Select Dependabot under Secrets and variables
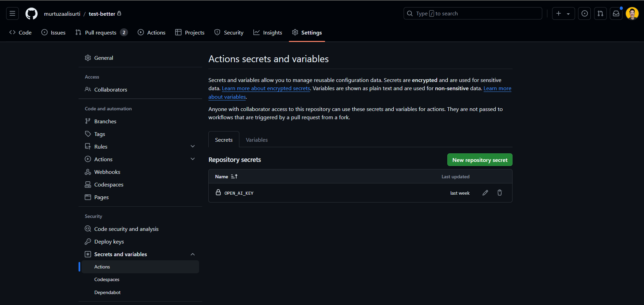This screenshot has height=305, width=644. [140, 292]
